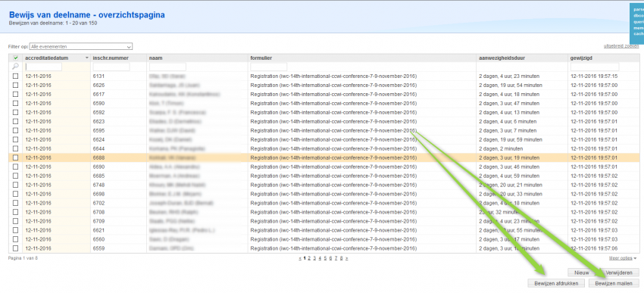Screen dimensions: 644x293
Task: Select the number cell 6702
Action: click(x=98, y=203)
